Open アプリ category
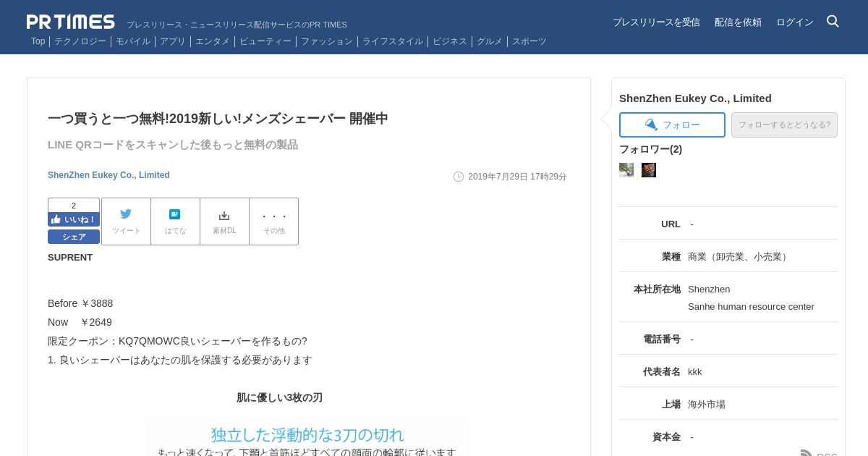 [173, 41]
